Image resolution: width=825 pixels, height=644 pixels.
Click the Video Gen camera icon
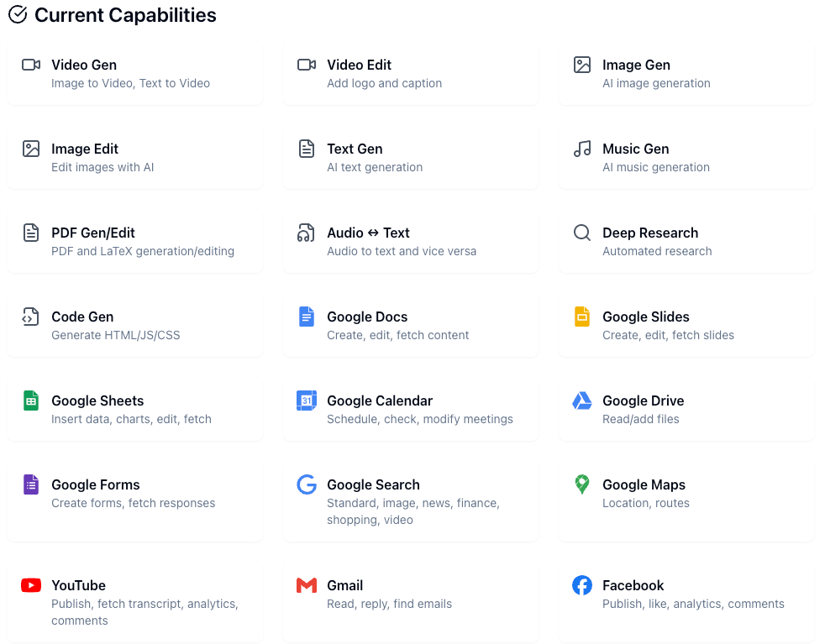tap(31, 65)
